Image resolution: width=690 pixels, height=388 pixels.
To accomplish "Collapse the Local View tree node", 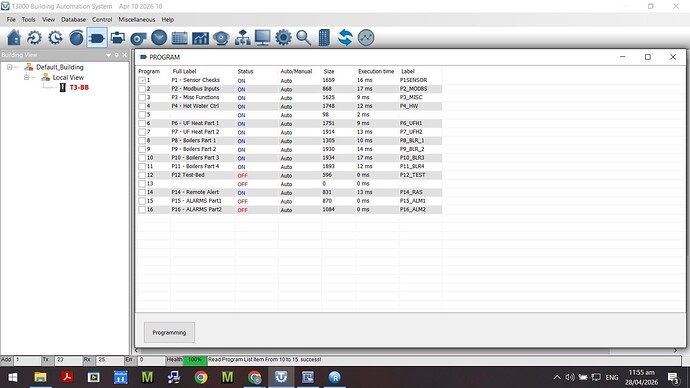I will pyautogui.click(x=26, y=77).
